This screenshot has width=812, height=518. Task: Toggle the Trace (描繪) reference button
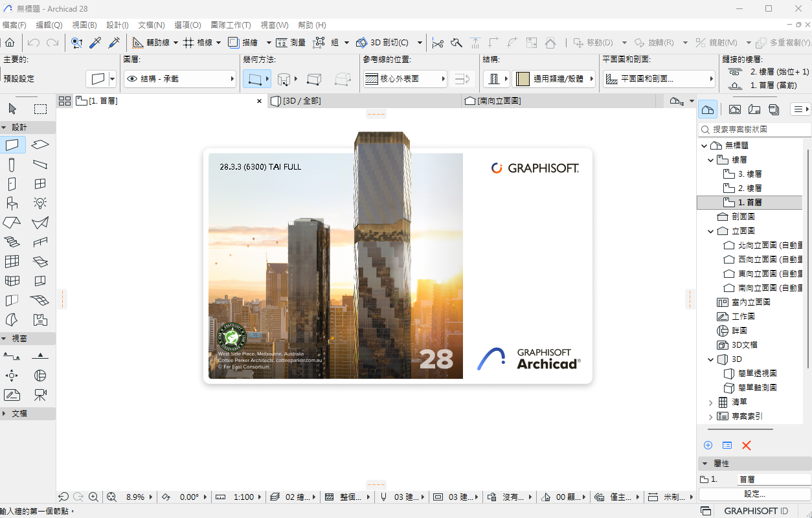coord(243,43)
